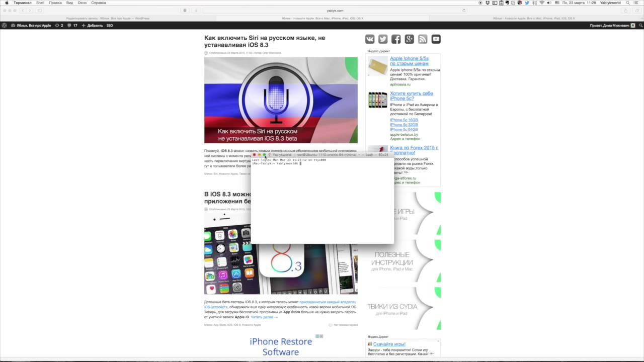
Task: Go forward in Safari browser window
Action: pos(29,11)
